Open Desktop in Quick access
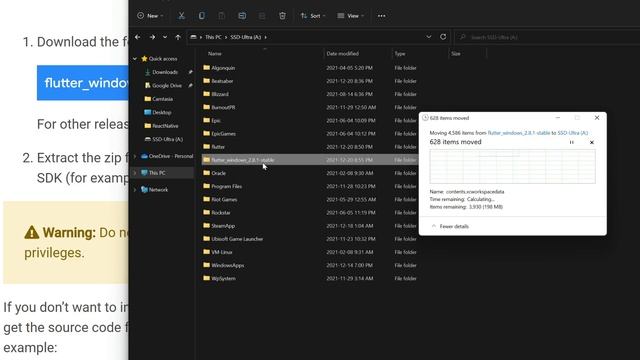Viewport: 640px width, 360px height. pos(161,113)
